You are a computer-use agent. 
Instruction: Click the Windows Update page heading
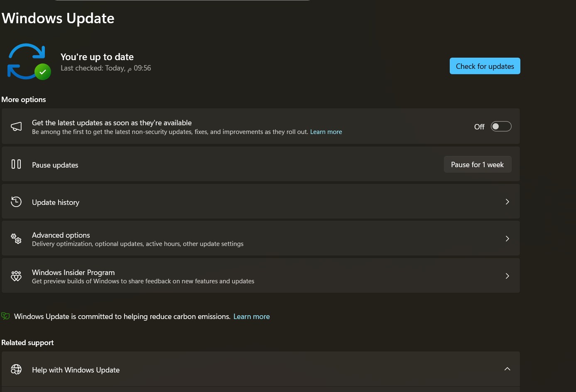click(x=58, y=18)
